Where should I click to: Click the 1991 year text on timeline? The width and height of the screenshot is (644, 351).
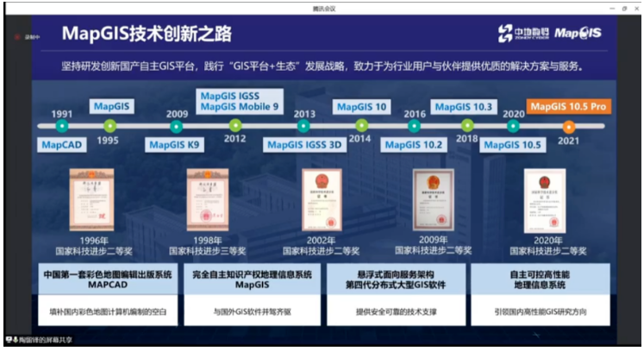(x=61, y=114)
